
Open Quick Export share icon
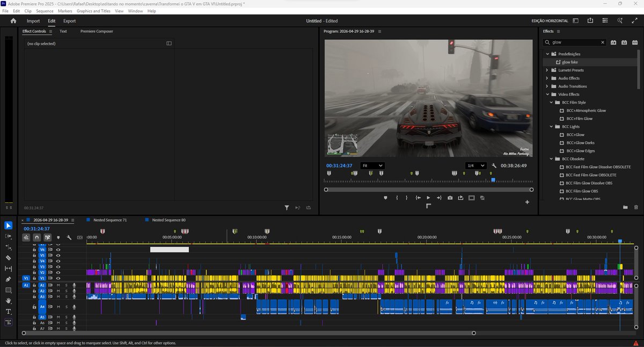pos(590,21)
